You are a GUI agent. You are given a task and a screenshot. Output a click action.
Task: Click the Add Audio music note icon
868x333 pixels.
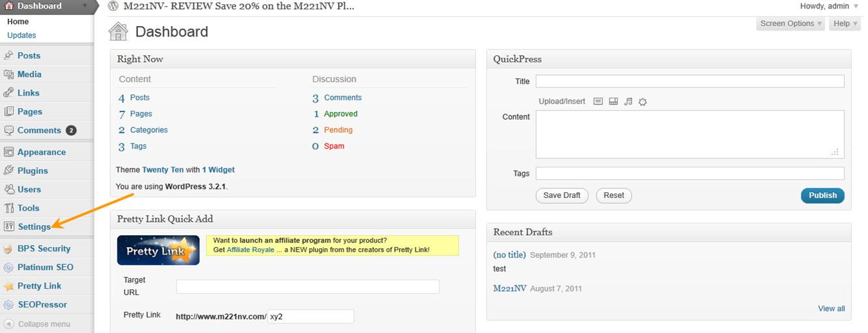pyautogui.click(x=628, y=102)
